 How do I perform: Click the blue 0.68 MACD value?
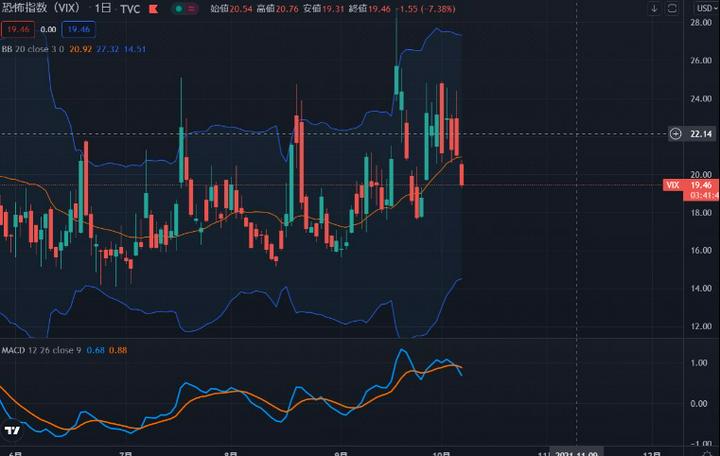point(95,349)
